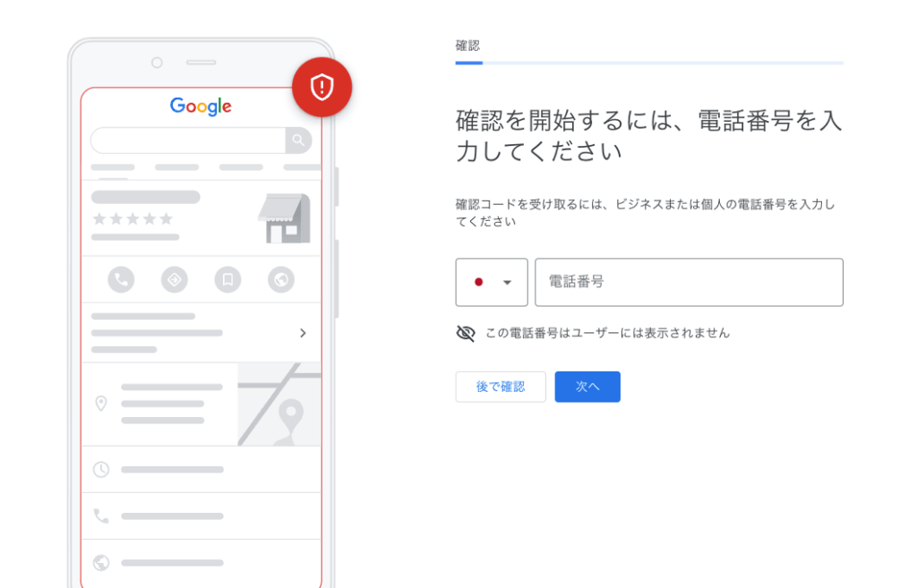Click the red shield warning badge

coord(321,87)
